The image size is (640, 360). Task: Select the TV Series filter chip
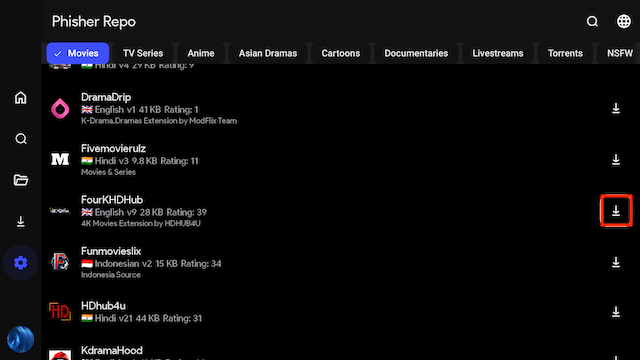click(143, 53)
